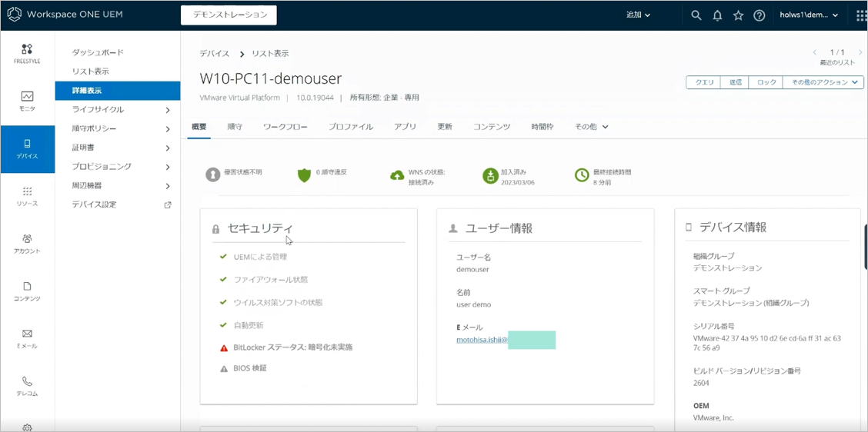Expand the その他 tab dropdown

(591, 127)
